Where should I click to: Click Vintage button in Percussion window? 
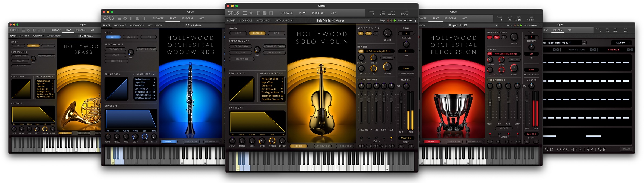coord(504,128)
